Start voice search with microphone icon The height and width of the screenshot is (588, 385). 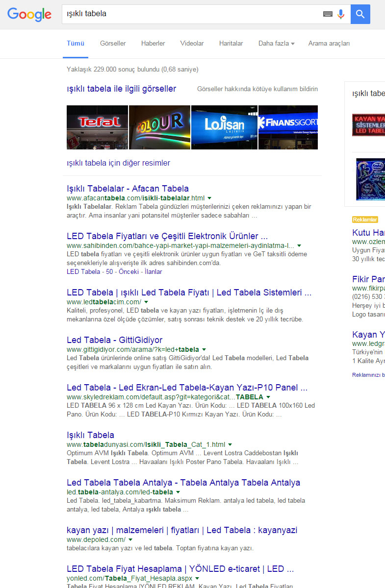click(x=341, y=14)
